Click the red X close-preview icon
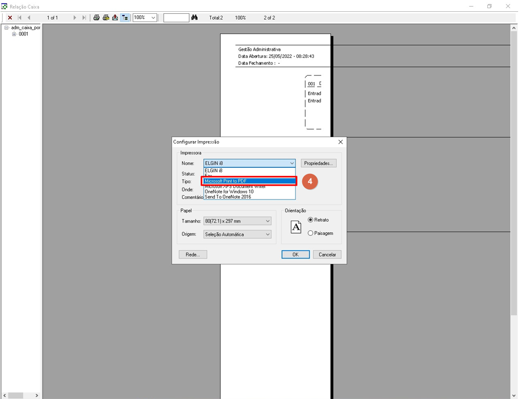Image resolution: width=532 pixels, height=399 pixels. 10,17
